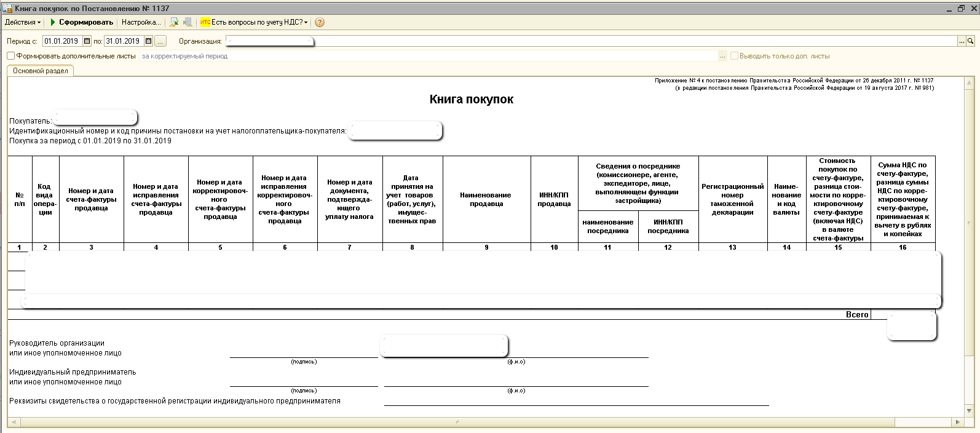This screenshot has width=980, height=433.
Task: Click Номер и дата счета-фактуры продавца header
Action: [92, 199]
